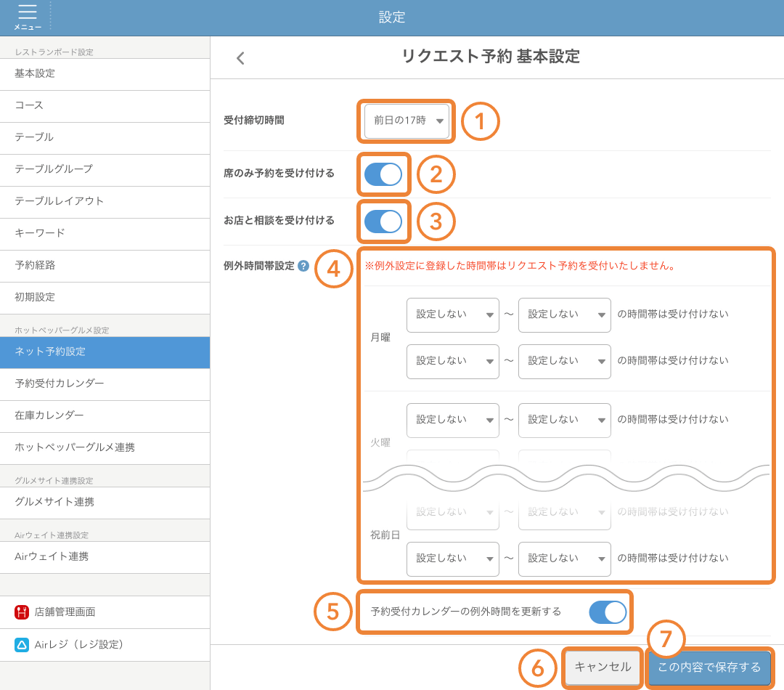Click the 例外時間帯設定 label
The height and width of the screenshot is (690, 784).
pos(259,266)
